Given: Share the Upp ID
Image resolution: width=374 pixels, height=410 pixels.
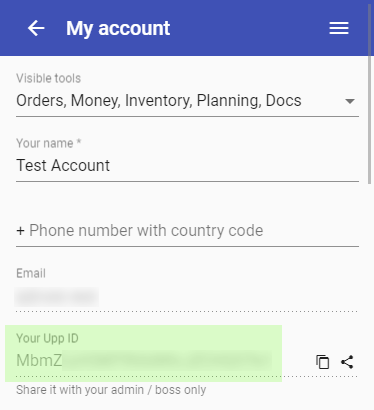Looking at the screenshot, I should [347, 362].
